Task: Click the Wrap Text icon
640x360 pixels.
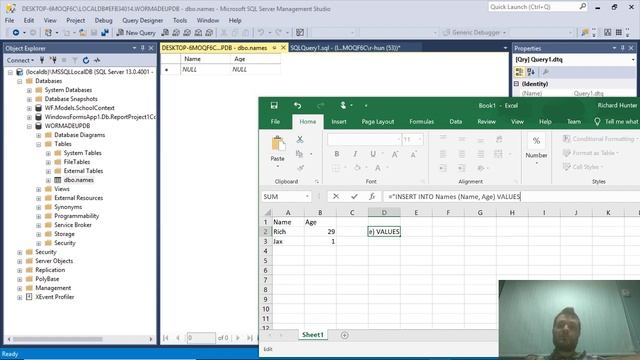Action: 499,140
